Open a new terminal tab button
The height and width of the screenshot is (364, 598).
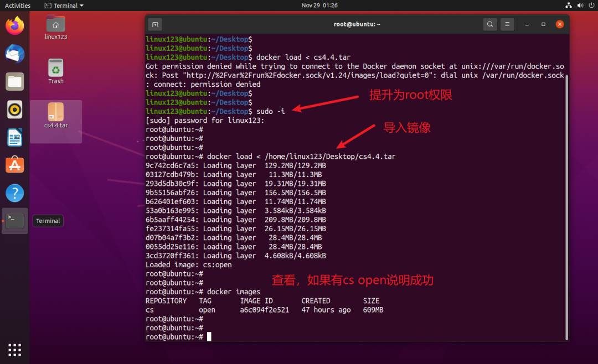155,24
